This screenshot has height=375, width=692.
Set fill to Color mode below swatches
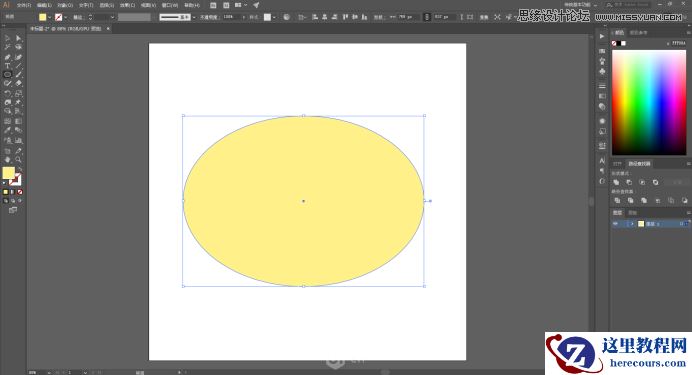6,192
